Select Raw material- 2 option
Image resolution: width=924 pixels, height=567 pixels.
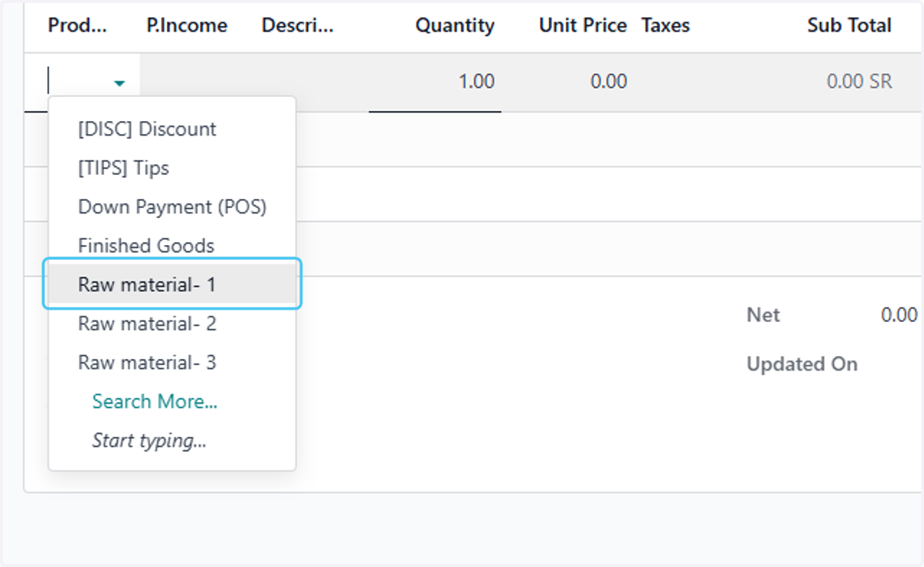[172, 324]
